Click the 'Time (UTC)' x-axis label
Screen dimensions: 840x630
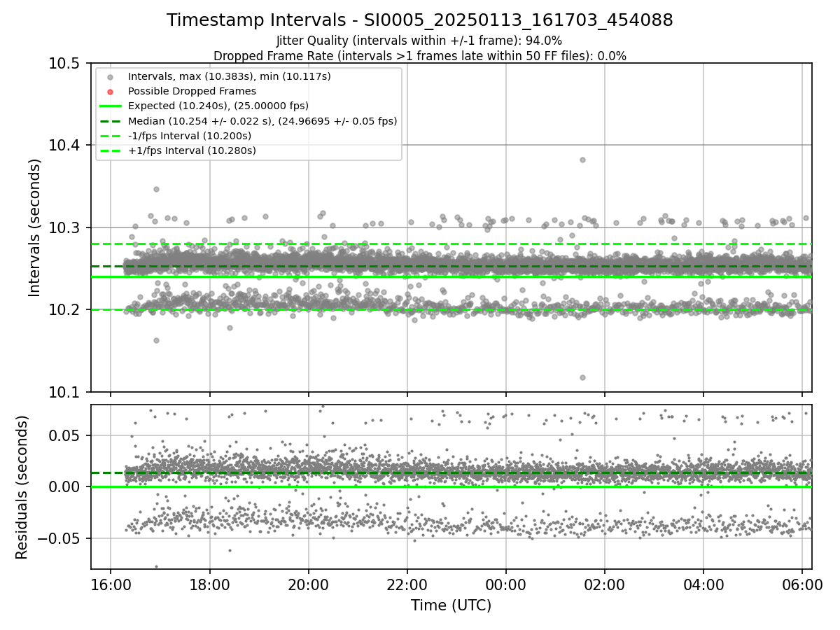[x=451, y=605]
